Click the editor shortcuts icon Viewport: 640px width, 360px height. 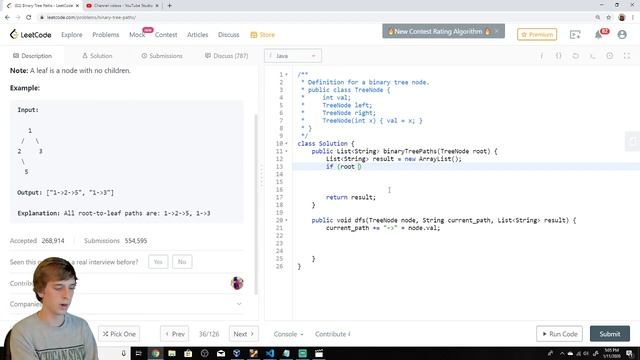click(593, 56)
